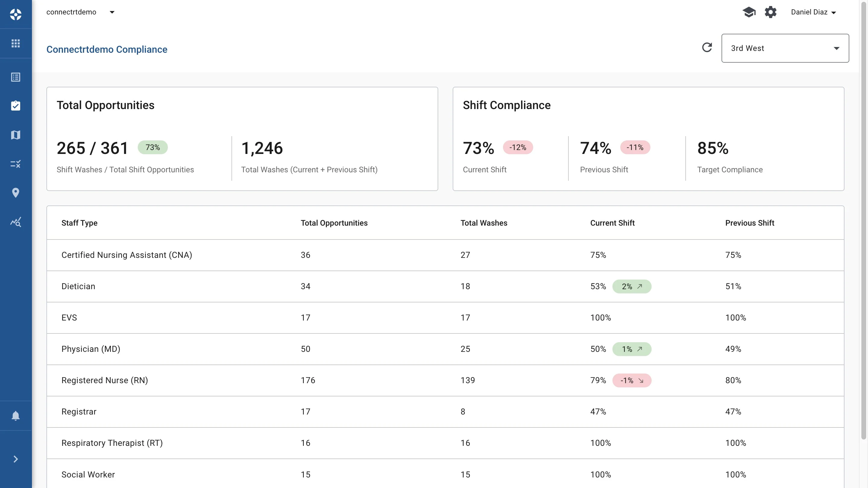Click the graduation cap training icon

[749, 12]
